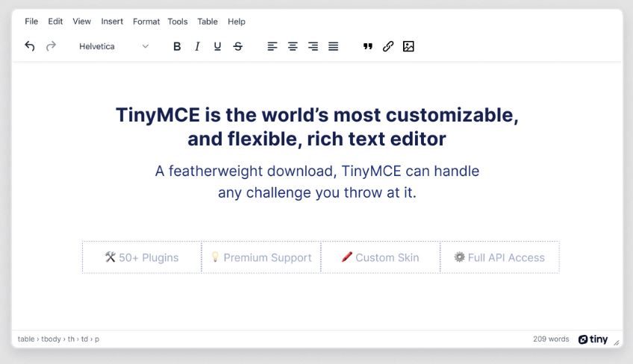Align text left
The image size is (633, 364).
click(x=272, y=46)
